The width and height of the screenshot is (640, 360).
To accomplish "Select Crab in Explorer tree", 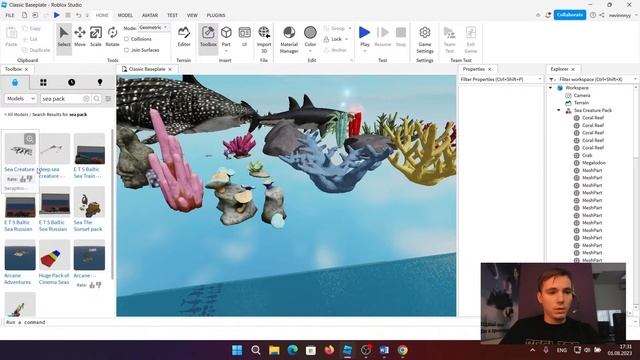I will click(x=587, y=155).
